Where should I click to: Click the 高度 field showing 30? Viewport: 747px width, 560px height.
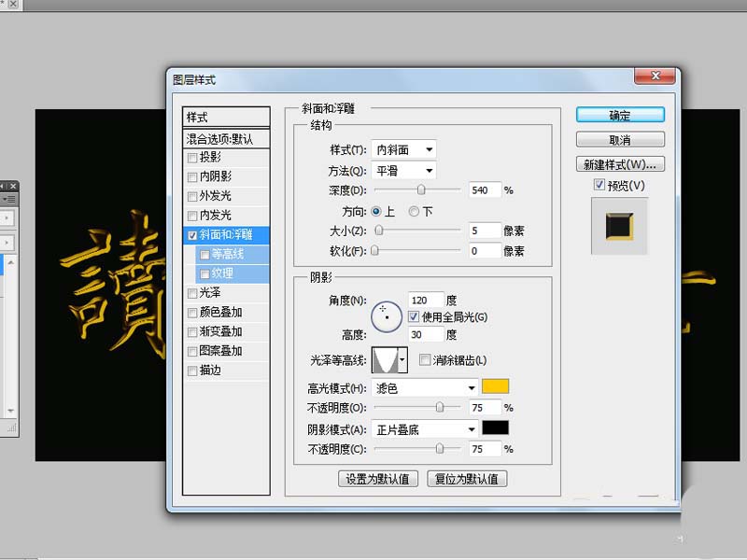[x=426, y=335]
